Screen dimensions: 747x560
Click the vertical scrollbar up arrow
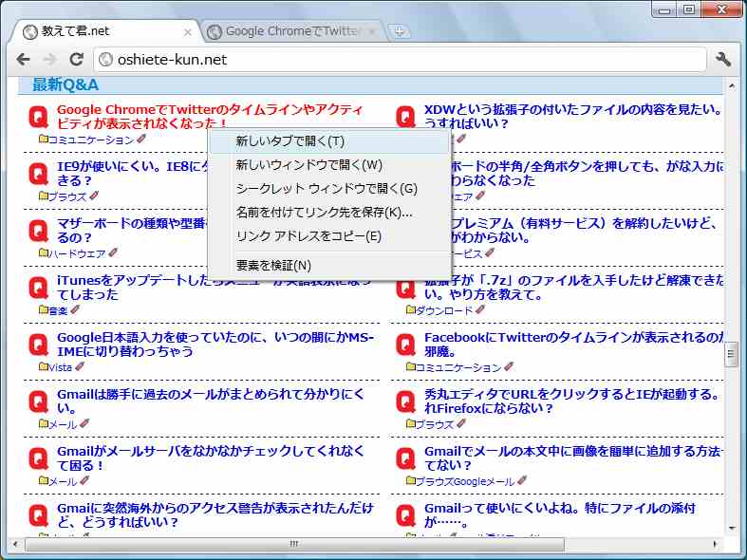731,85
